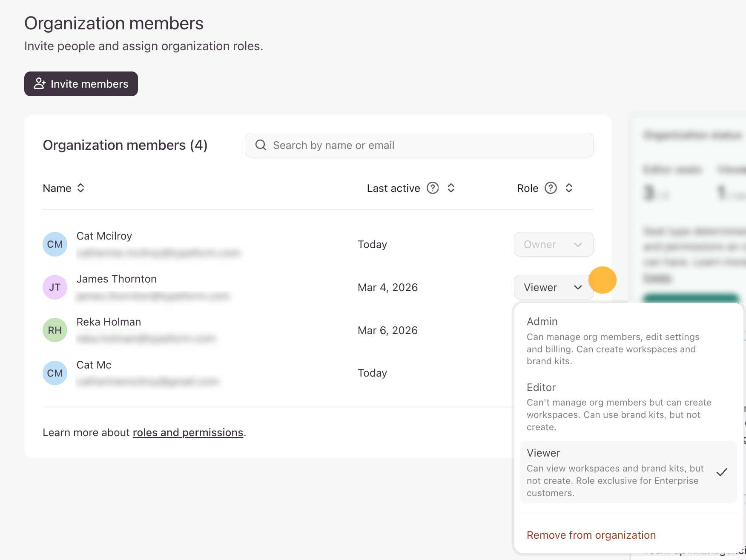
Task: Click Cat Mcilroy's CM avatar
Action: point(55,244)
